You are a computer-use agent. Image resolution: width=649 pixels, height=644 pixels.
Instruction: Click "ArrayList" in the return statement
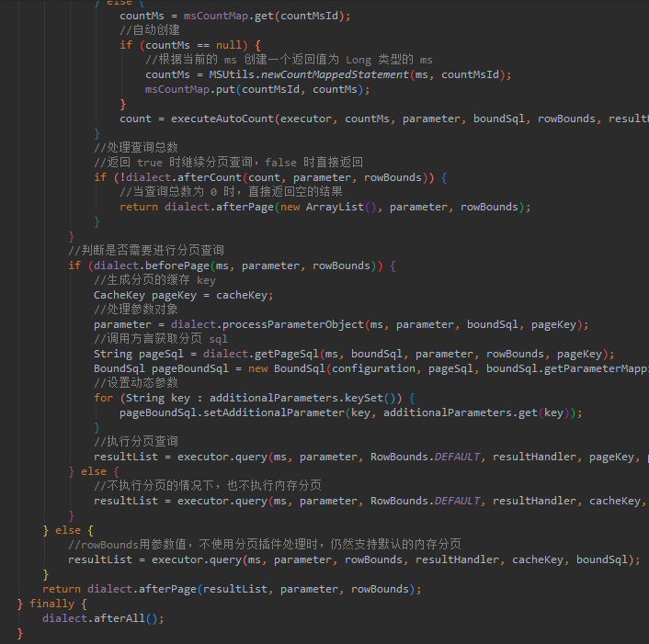(x=335, y=207)
